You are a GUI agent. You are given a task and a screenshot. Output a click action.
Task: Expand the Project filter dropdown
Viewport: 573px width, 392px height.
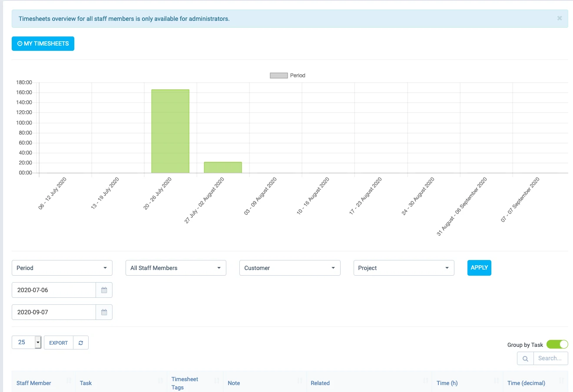pos(404,268)
